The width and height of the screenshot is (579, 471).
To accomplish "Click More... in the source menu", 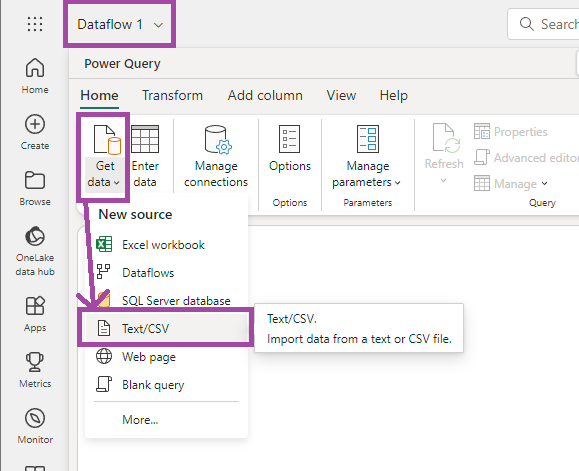I will (140, 420).
